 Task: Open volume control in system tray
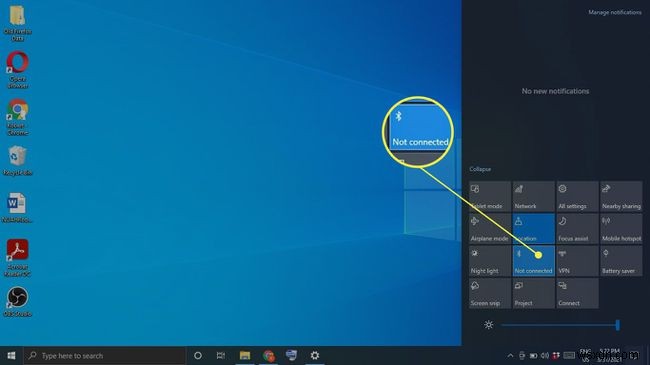(545, 355)
